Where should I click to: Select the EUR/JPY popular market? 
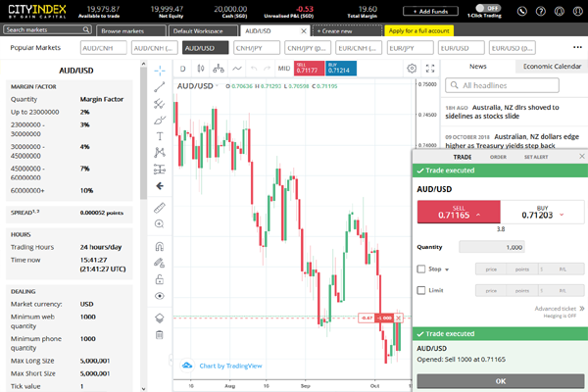coord(410,48)
